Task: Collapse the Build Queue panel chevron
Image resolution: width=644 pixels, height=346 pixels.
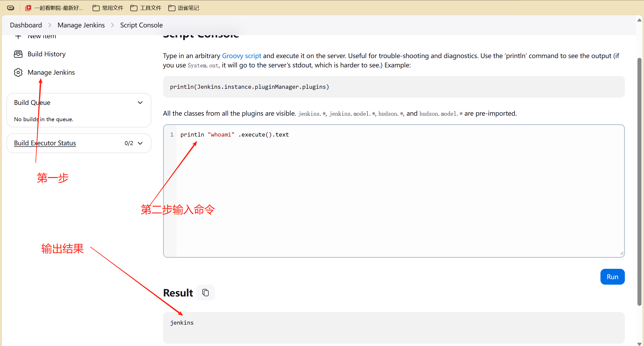Action: click(140, 103)
